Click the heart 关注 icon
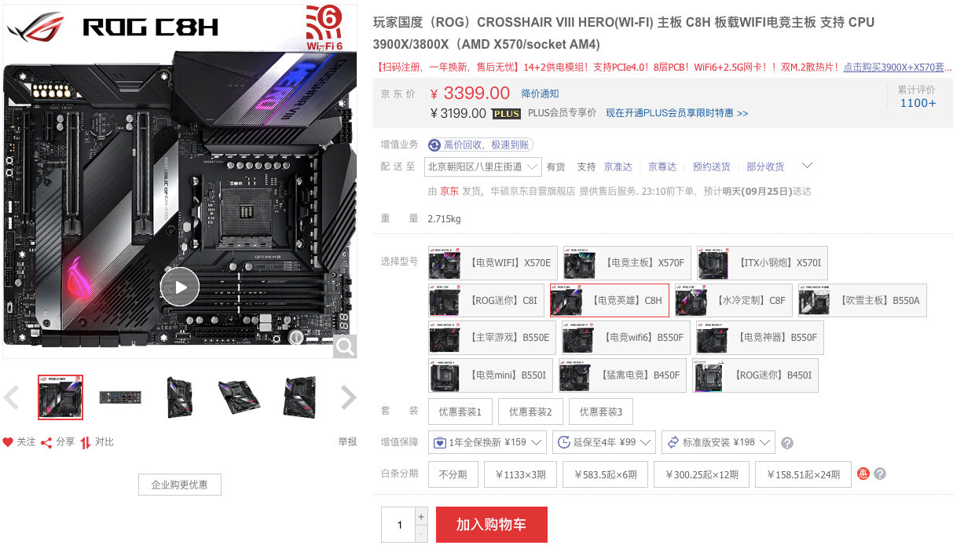Screen dimensions: 964x560 8,442
